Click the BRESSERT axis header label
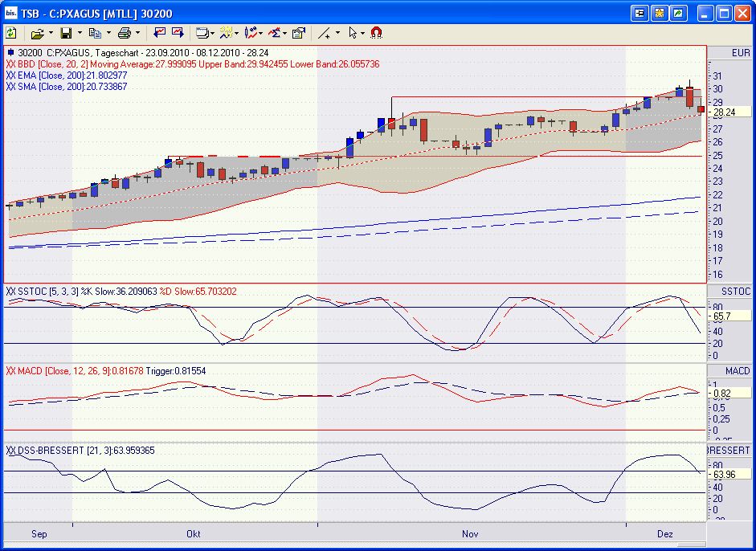 coord(729,451)
